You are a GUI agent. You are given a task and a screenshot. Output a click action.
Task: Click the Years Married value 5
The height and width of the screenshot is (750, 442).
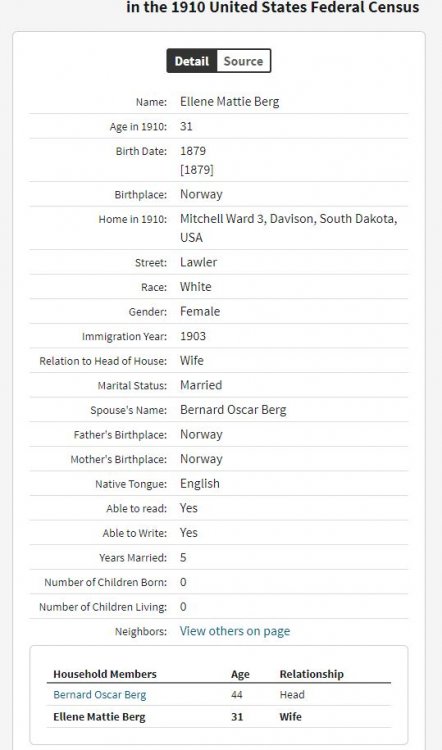tap(183, 558)
